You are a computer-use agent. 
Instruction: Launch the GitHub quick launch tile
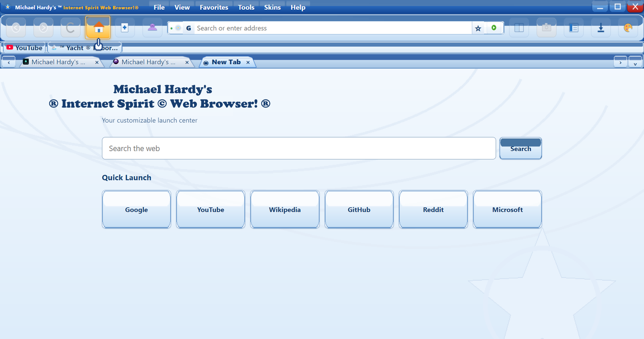[359, 210]
